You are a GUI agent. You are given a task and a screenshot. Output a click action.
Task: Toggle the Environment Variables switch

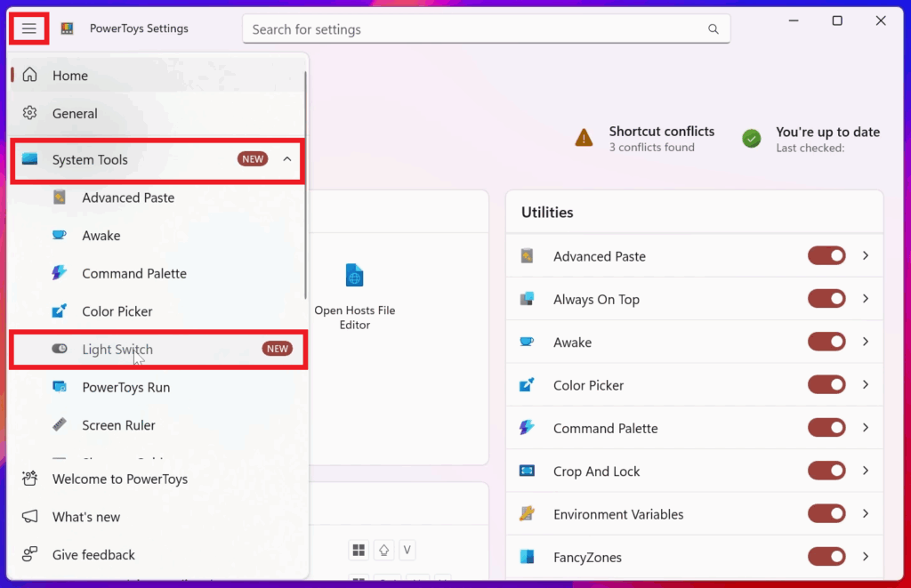click(x=826, y=514)
